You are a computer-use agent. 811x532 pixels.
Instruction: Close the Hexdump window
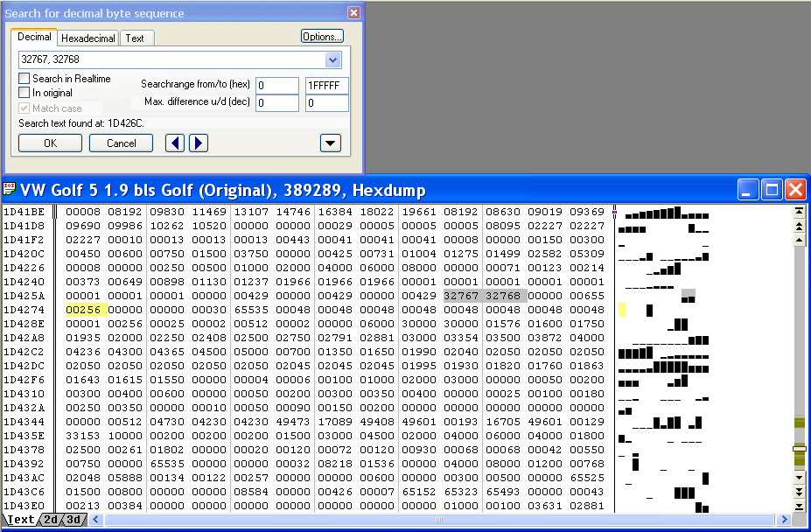pyautogui.click(x=795, y=190)
